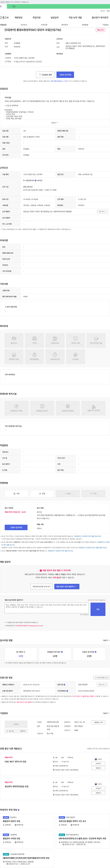Click the 구인인증번호 help icon

click(x=67, y=691)
